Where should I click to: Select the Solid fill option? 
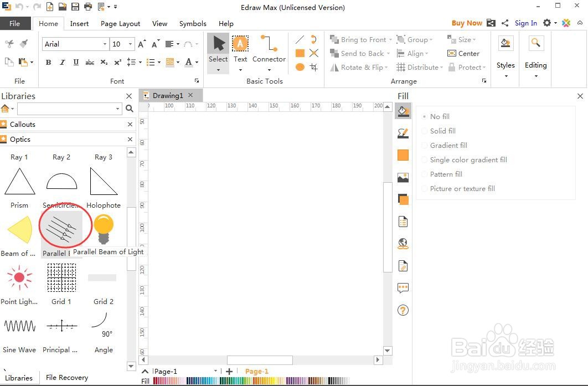click(439, 131)
